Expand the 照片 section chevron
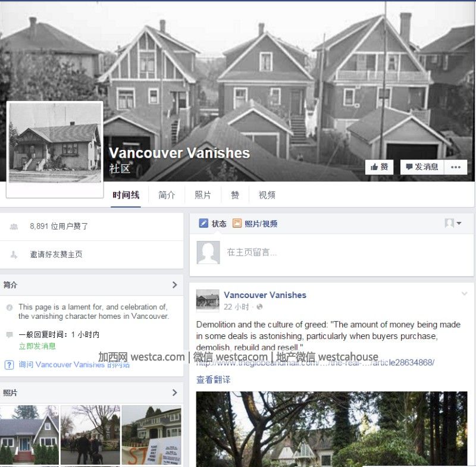 click(174, 393)
